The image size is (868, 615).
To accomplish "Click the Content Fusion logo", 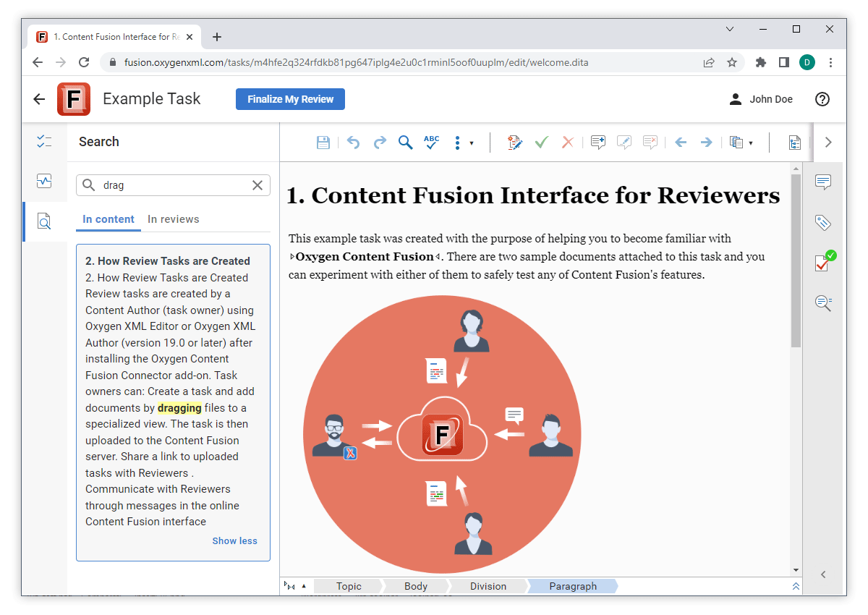I will (x=74, y=99).
